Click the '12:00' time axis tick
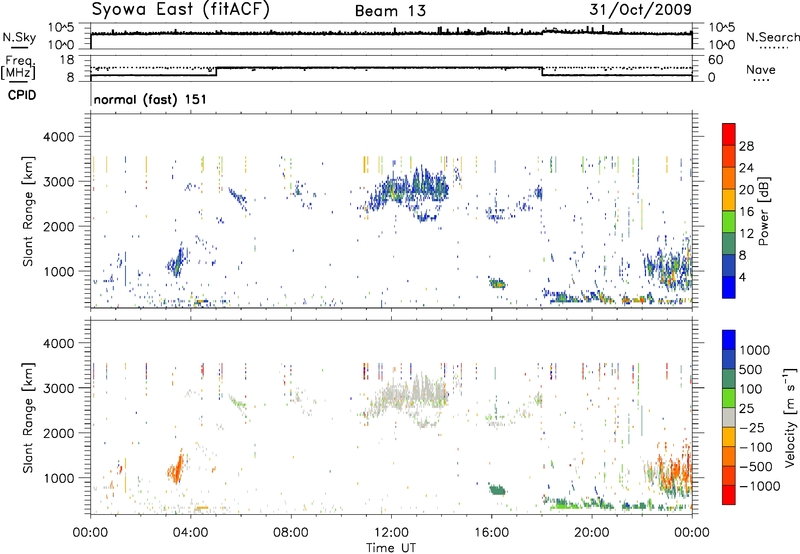 pyautogui.click(x=391, y=533)
